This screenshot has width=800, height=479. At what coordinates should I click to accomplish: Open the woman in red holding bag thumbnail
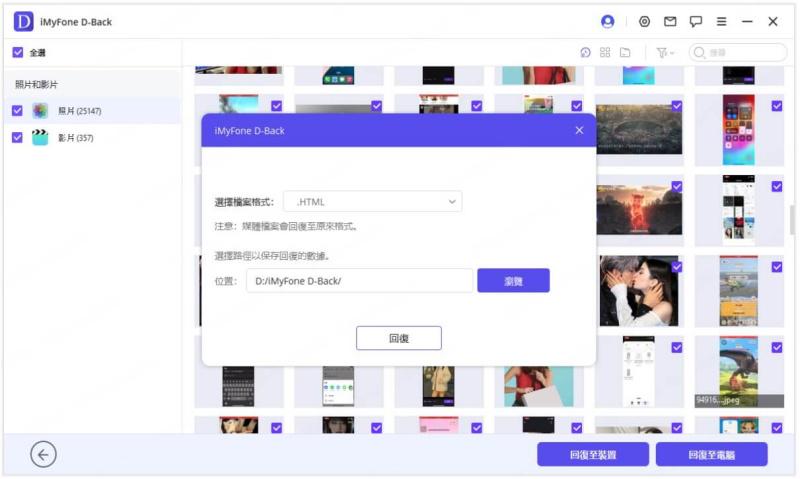[539, 386]
